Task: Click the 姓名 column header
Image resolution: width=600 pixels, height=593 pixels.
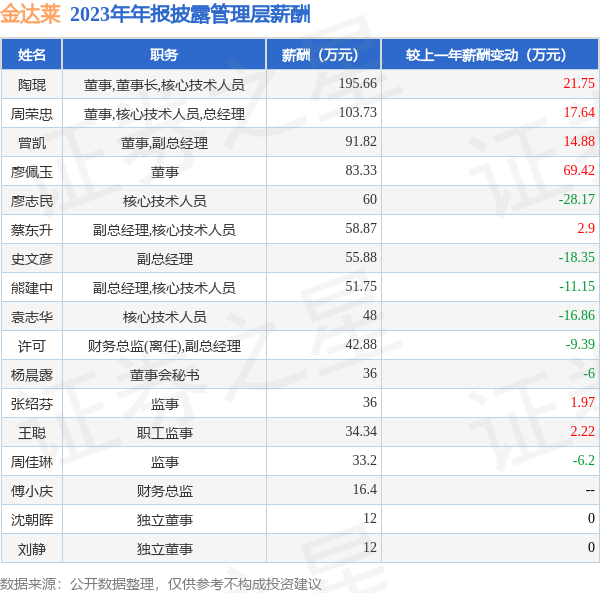Action: click(x=32, y=55)
